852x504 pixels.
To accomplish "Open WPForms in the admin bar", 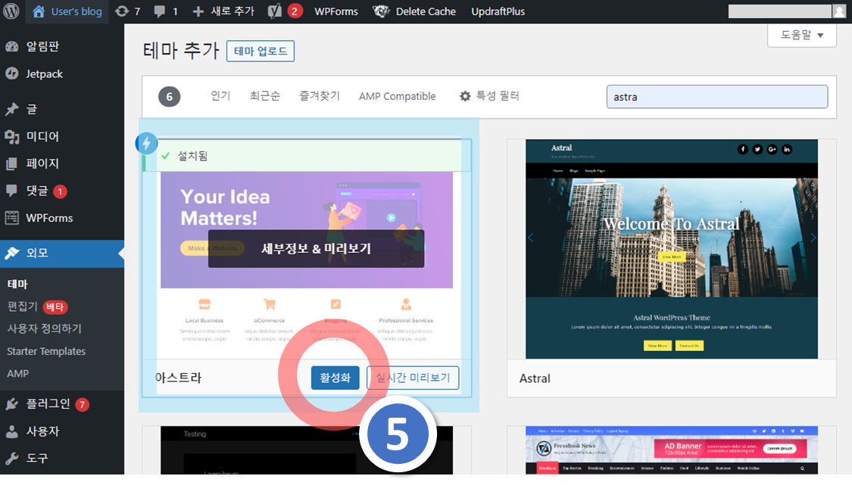I will click(x=335, y=11).
